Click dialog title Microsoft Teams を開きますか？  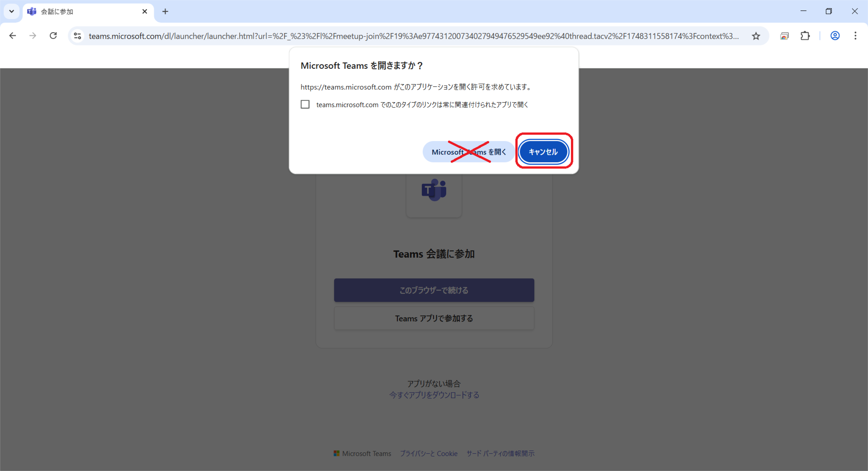[362, 66]
